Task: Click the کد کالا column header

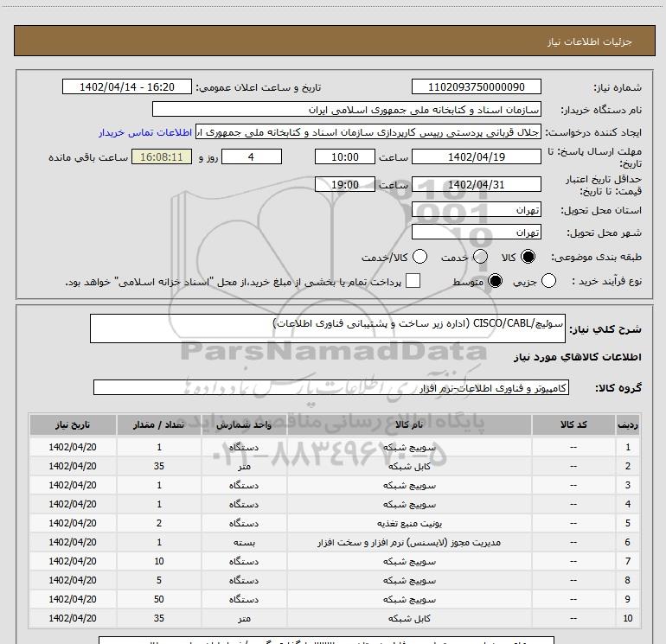Action: click(x=573, y=425)
